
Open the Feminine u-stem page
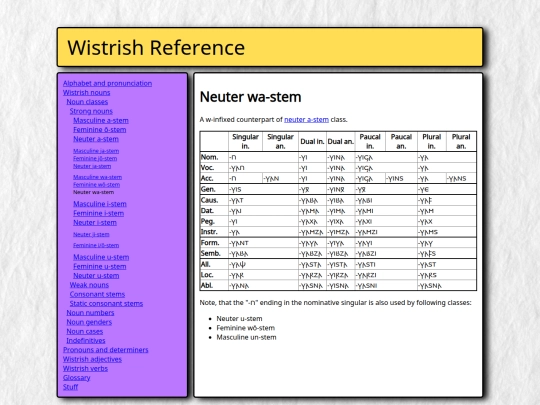point(100,267)
